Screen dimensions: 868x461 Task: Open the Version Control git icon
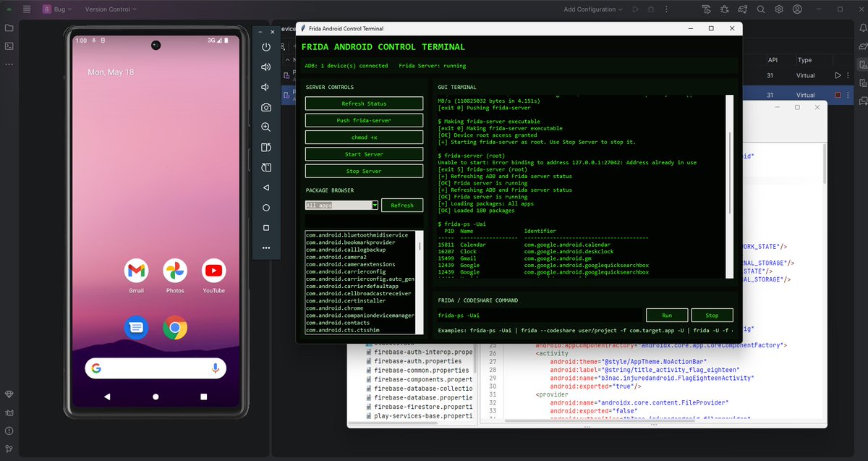pos(9,449)
